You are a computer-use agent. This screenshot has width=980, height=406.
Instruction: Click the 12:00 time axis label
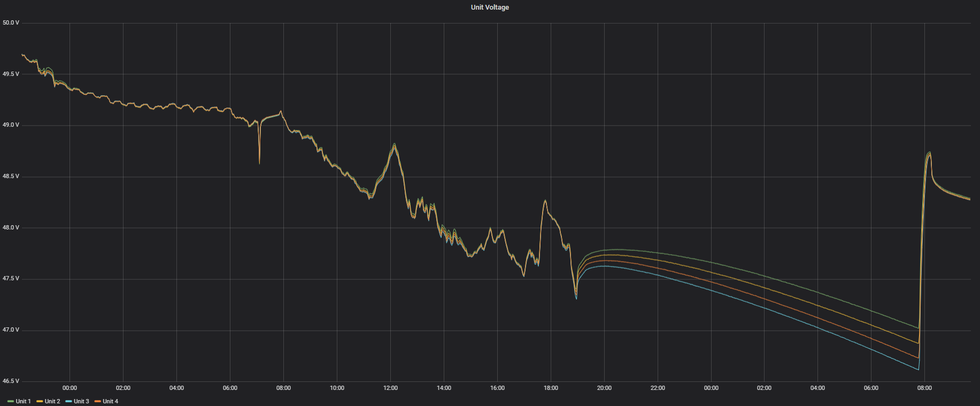coord(390,388)
